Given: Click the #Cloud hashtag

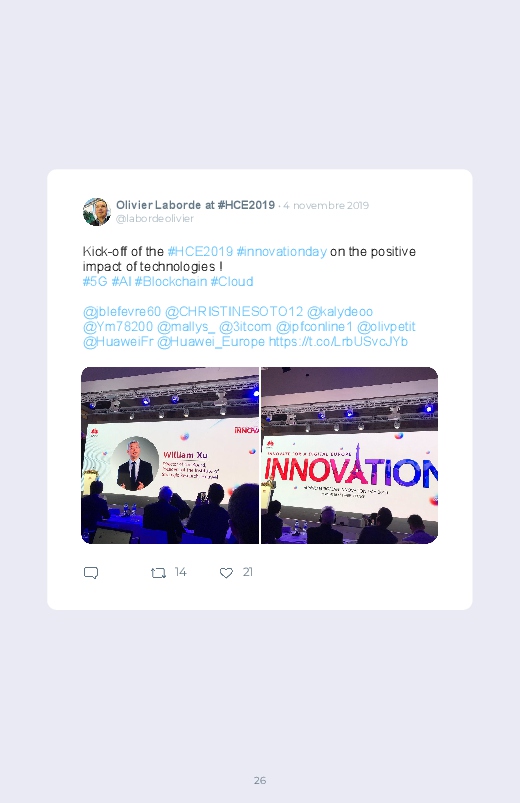Looking at the screenshot, I should [x=232, y=281].
